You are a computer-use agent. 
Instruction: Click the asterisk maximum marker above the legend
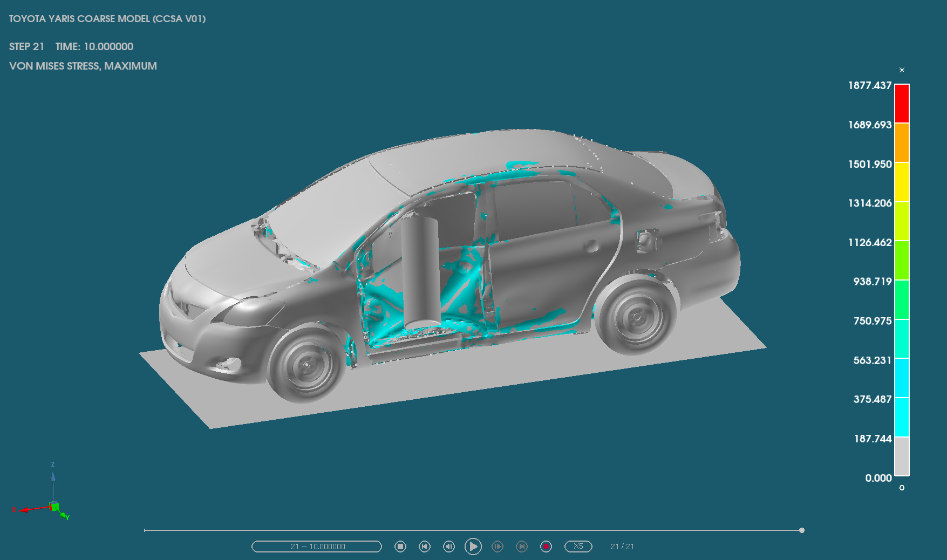tap(902, 70)
